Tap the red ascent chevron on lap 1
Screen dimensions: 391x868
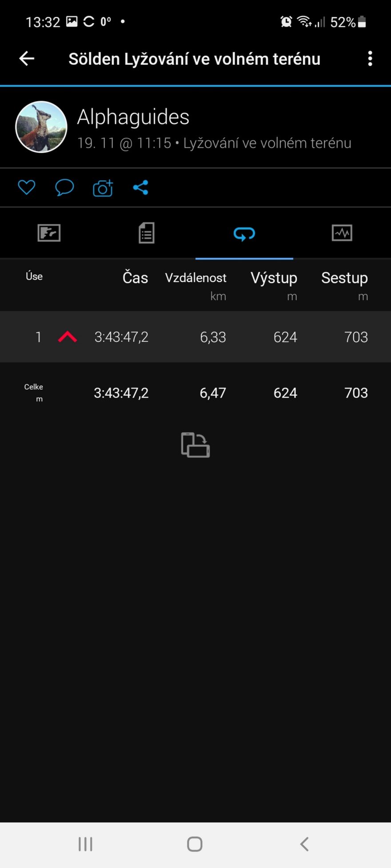click(x=68, y=337)
